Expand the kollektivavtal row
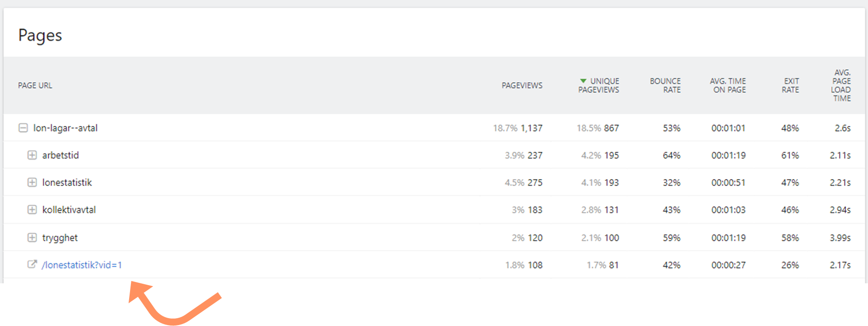Image resolution: width=868 pixels, height=326 pixels. (x=32, y=210)
